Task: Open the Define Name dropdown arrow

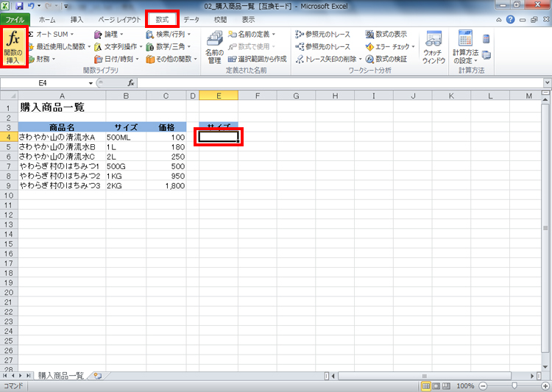Action: point(274,35)
